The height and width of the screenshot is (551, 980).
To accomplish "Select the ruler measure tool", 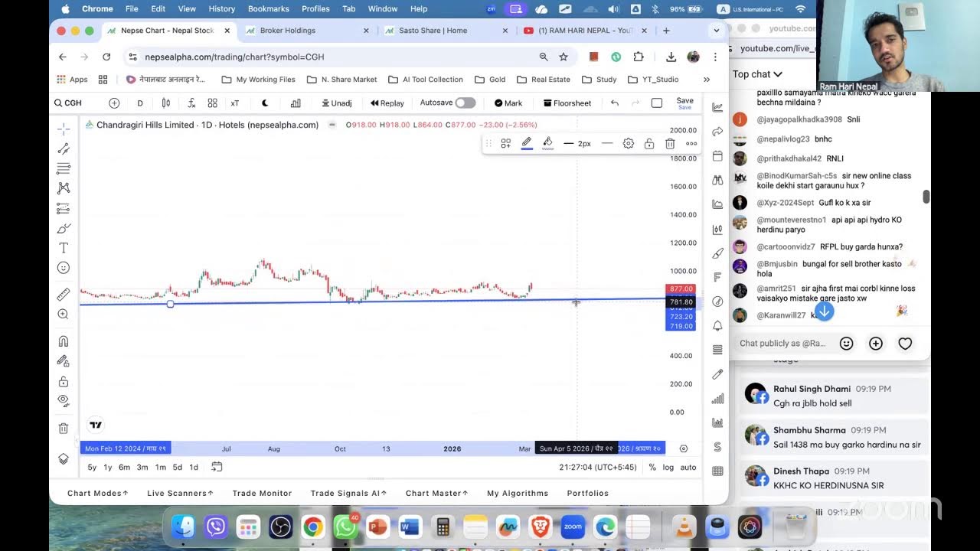I will point(64,294).
